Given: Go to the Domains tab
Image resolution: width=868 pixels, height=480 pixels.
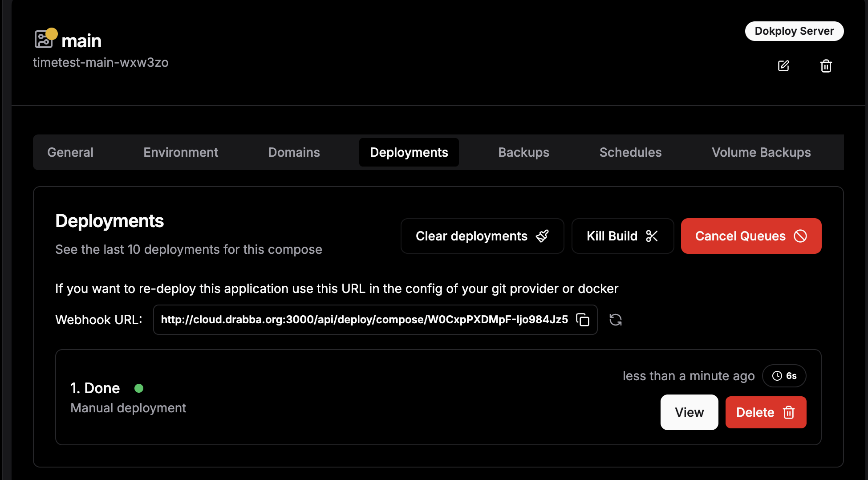Looking at the screenshot, I should pyautogui.click(x=294, y=152).
